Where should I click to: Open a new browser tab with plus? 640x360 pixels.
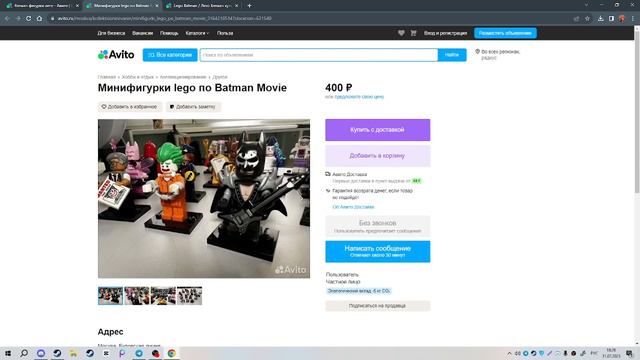point(249,6)
